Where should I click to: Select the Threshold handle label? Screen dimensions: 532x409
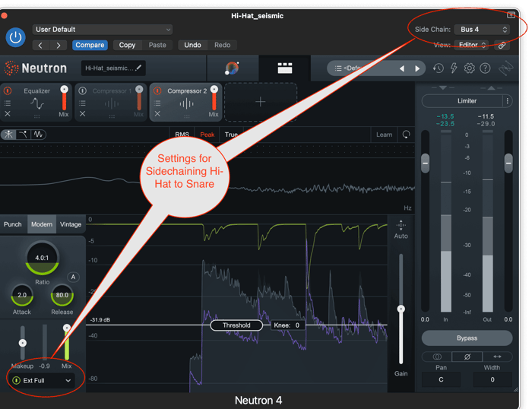coord(236,325)
